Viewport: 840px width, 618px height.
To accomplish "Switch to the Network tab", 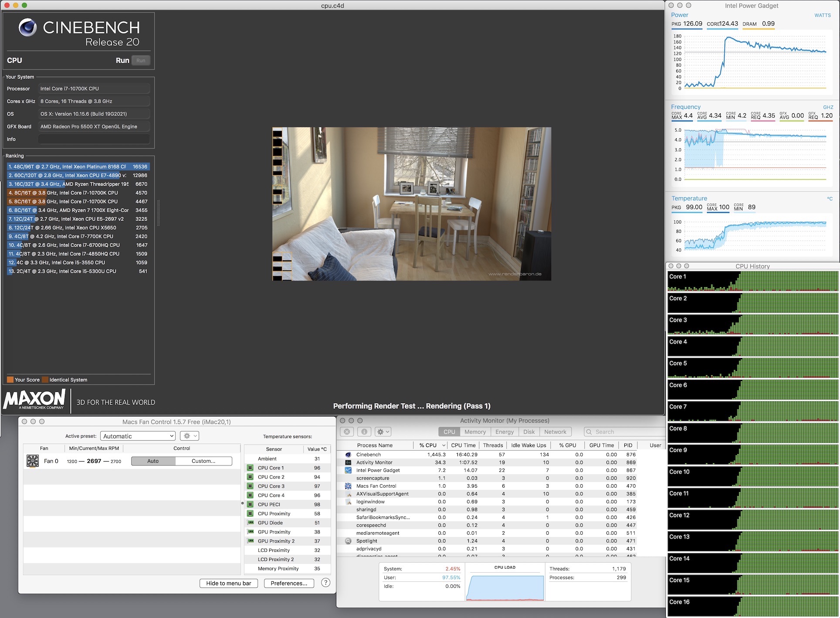I will 555,431.
